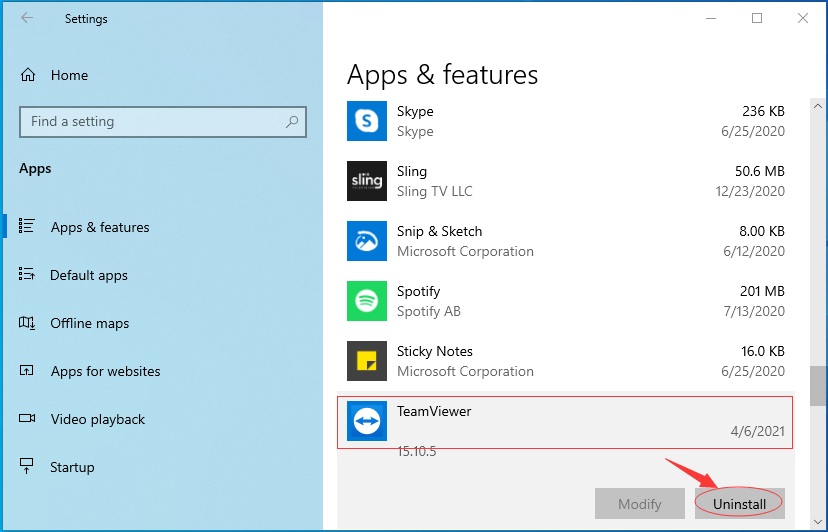
Task: Click the search magnifier icon
Action: point(292,122)
